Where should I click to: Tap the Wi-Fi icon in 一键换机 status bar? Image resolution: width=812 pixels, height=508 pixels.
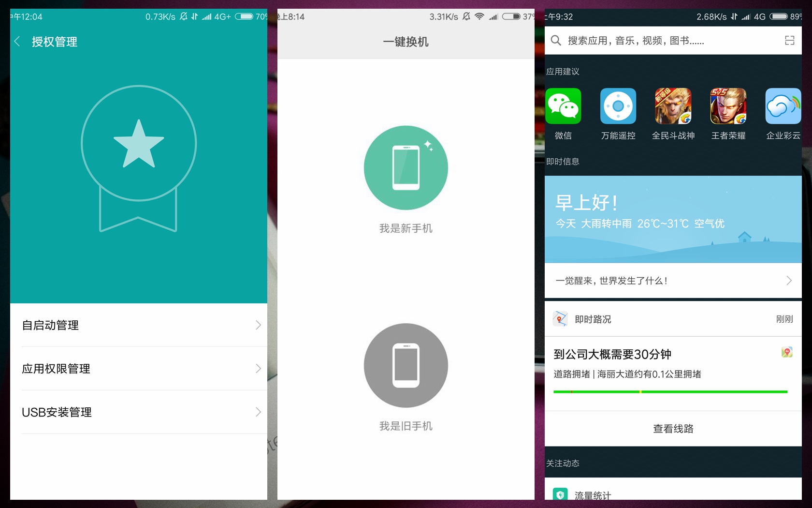[479, 16]
